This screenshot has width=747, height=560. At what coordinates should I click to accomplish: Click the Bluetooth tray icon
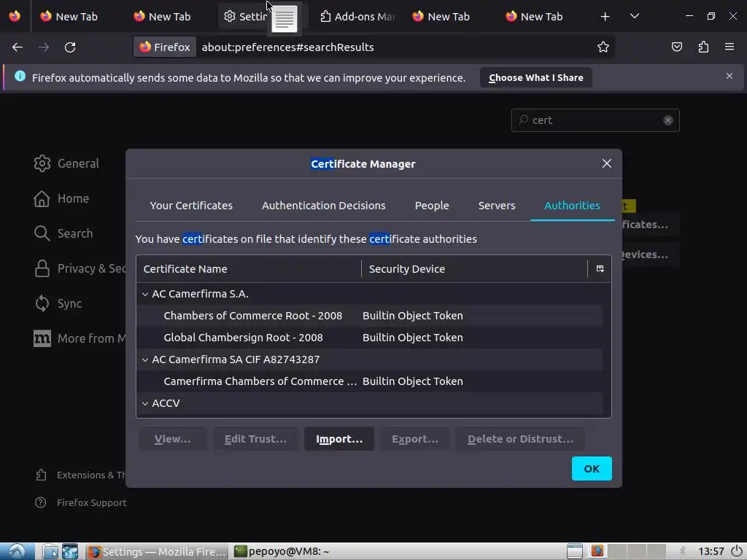683,551
